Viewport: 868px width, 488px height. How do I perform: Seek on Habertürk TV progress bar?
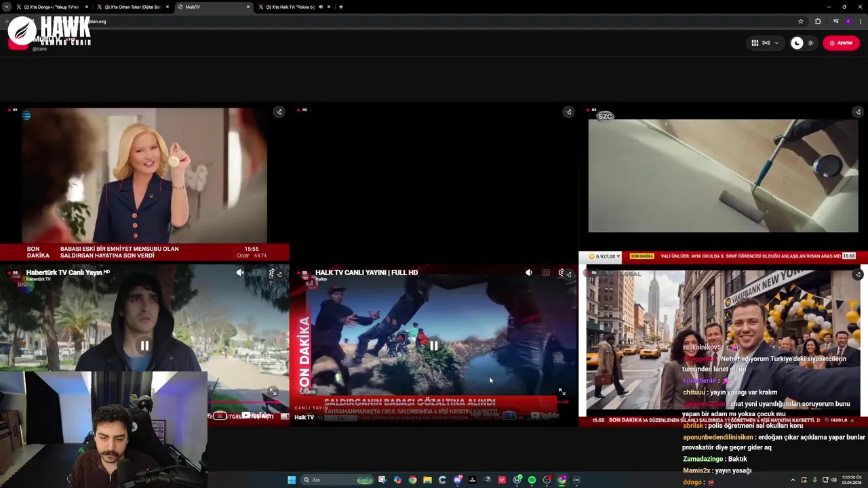244,403
